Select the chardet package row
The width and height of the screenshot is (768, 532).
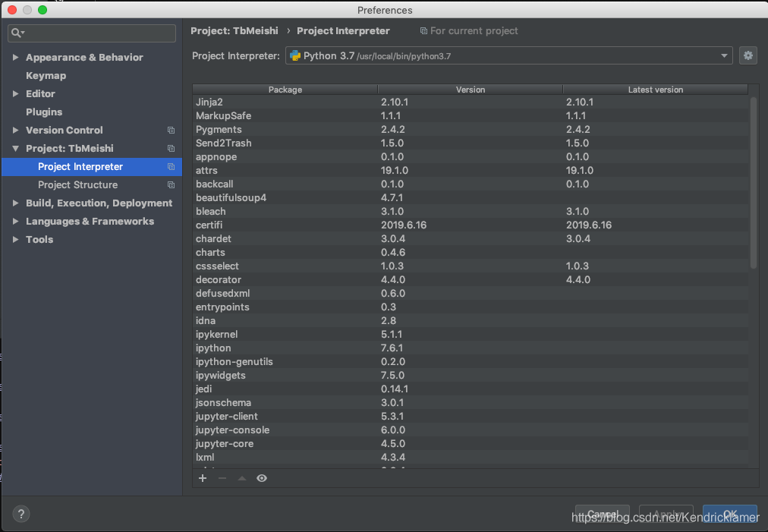pyautogui.click(x=471, y=238)
